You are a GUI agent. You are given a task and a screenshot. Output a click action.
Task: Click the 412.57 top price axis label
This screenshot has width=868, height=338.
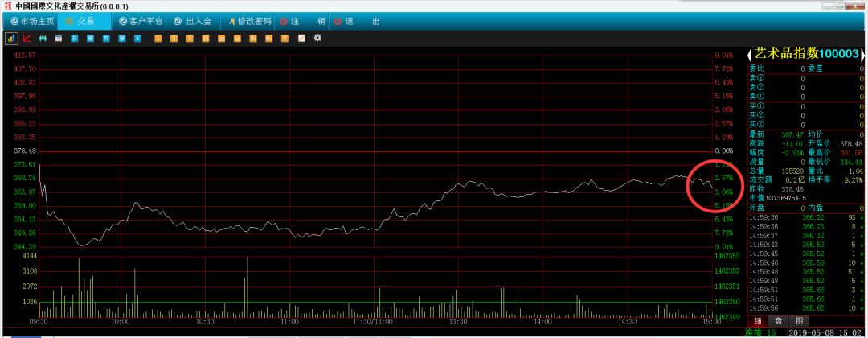click(24, 56)
